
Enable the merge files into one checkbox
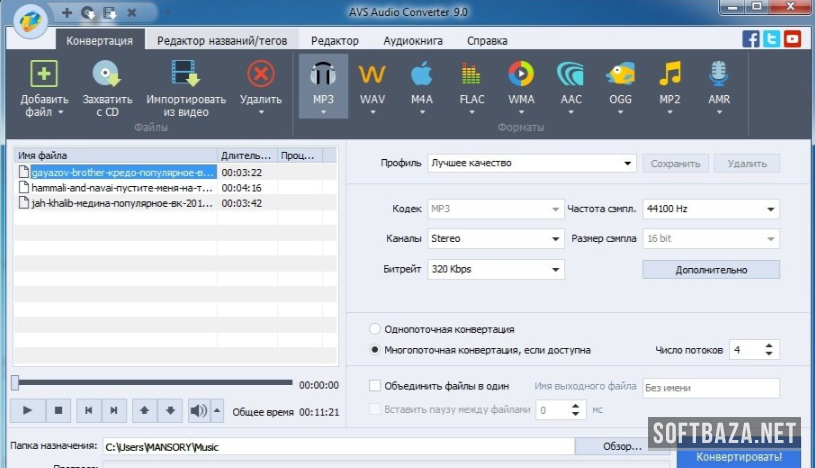click(x=375, y=385)
